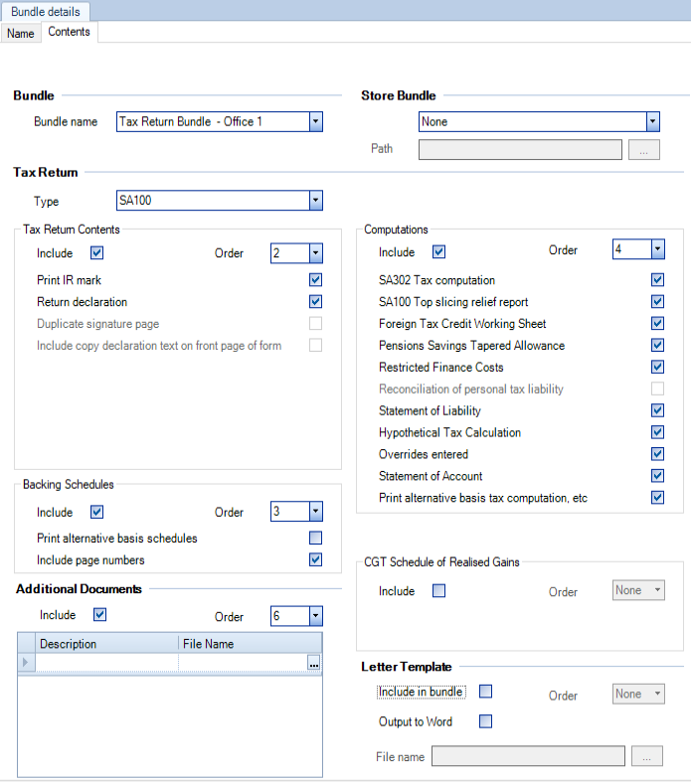Toggle Statement of Liability checkbox
The height and width of the screenshot is (784, 691).
pos(657,410)
